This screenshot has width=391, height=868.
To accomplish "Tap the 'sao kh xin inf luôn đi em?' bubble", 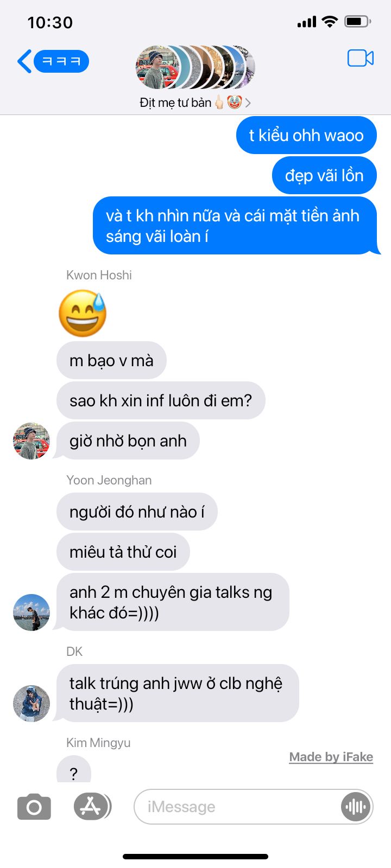I will click(161, 400).
